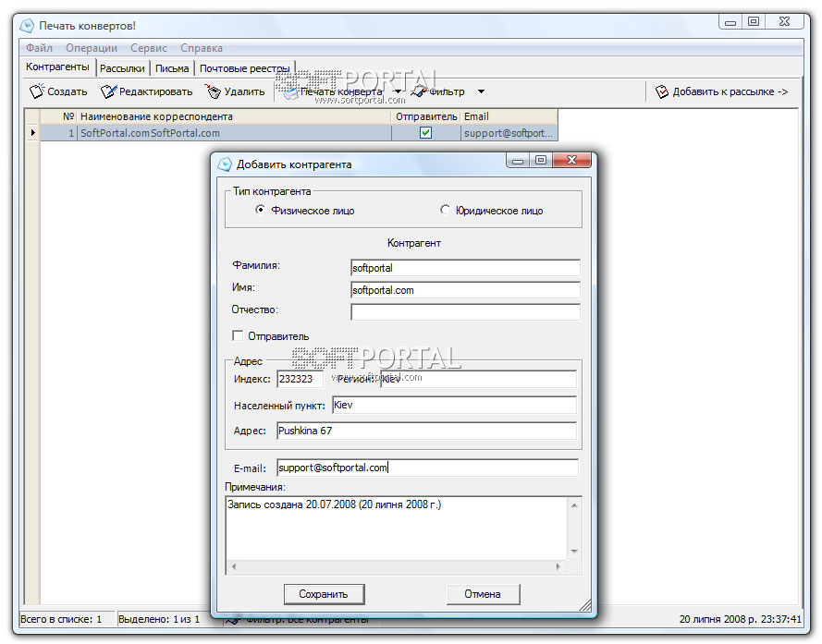
Task: Toggle Отправитель checkbox in SoftPortal.com row
Action: 425,132
